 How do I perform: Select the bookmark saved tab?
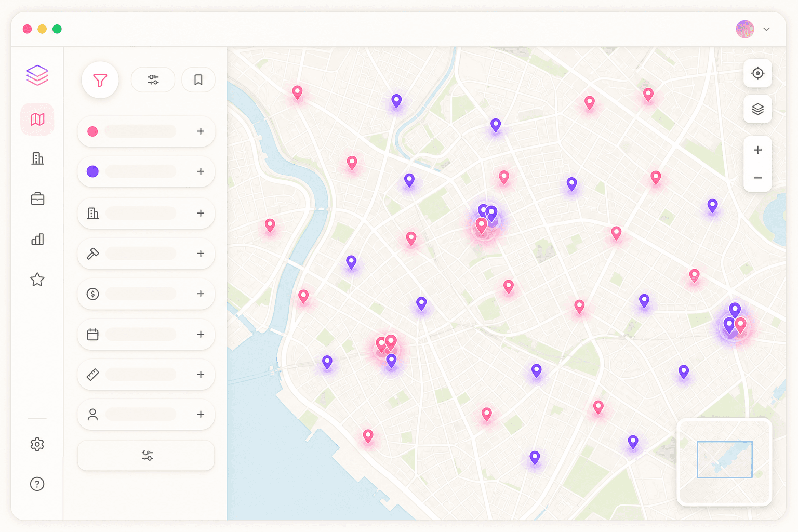[198, 80]
